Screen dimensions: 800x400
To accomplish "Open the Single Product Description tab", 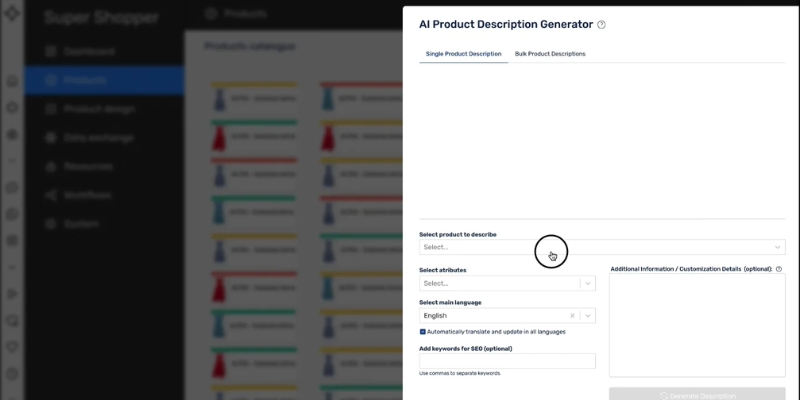I will pyautogui.click(x=463, y=54).
